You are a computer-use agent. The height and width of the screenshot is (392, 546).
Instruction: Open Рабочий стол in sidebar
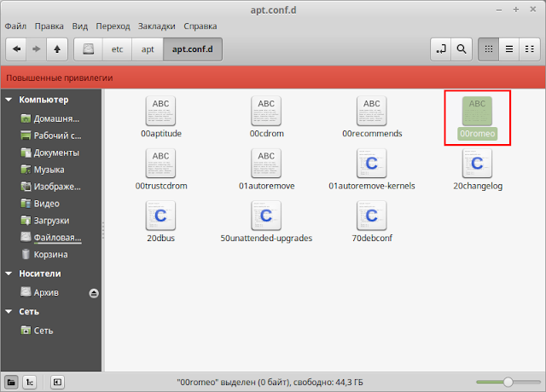(x=52, y=135)
